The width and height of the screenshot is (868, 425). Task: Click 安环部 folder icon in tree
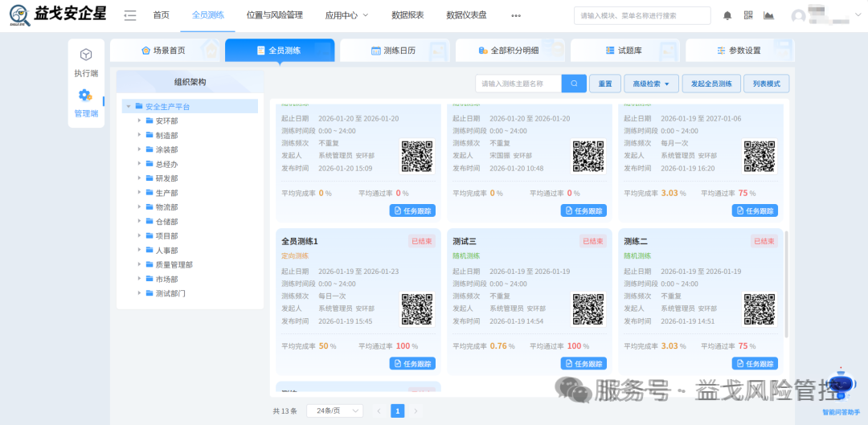tap(149, 121)
